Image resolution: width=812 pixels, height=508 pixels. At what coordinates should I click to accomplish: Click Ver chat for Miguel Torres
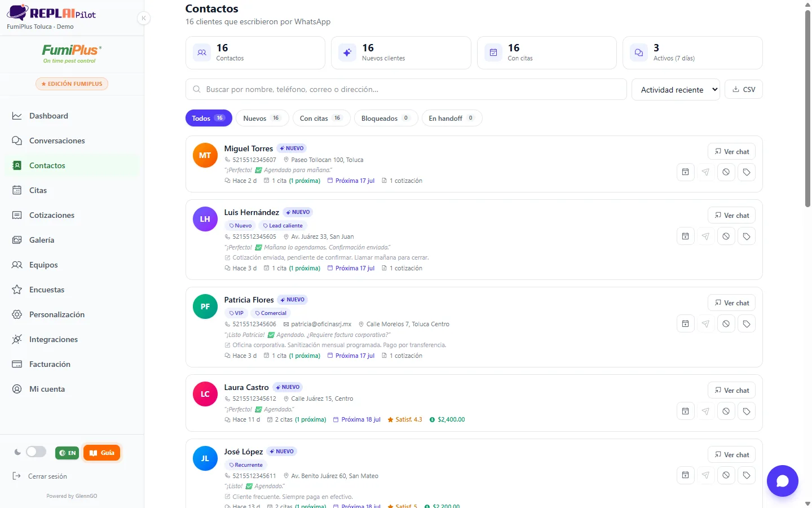point(731,151)
